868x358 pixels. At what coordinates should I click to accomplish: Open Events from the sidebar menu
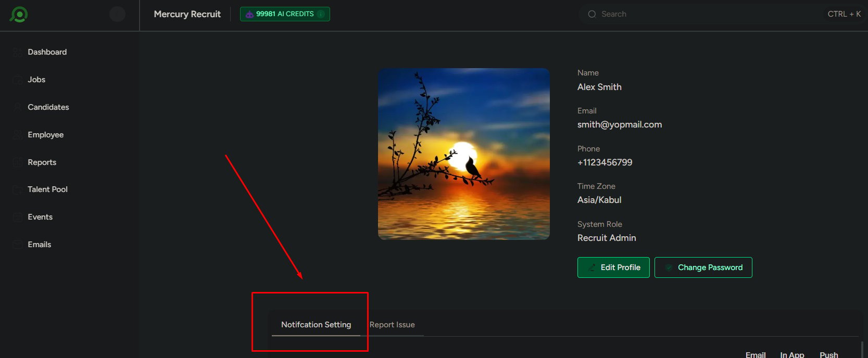[x=40, y=217]
